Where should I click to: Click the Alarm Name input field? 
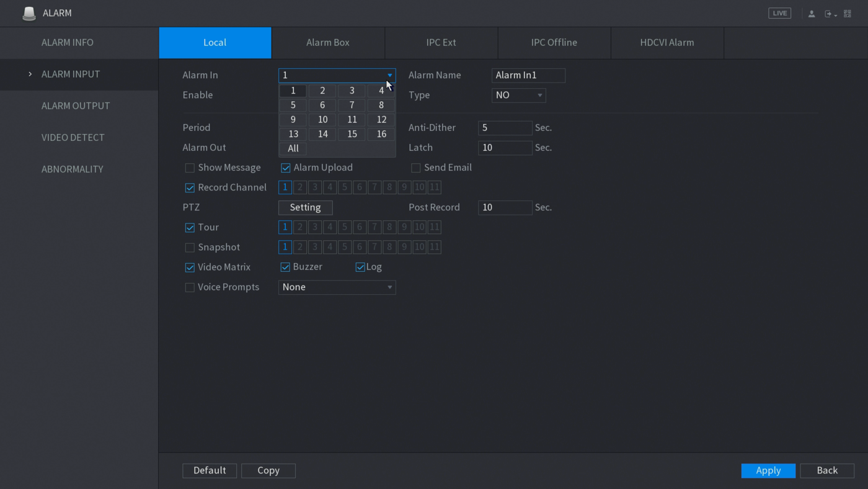[528, 75]
